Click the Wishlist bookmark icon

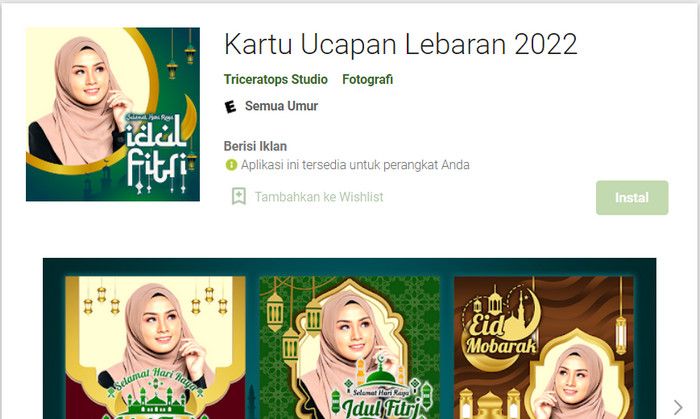tap(239, 196)
